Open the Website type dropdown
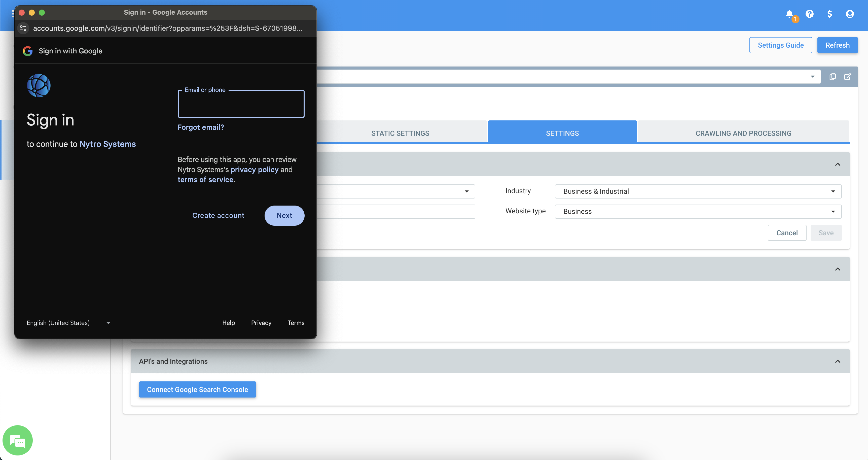 click(698, 211)
